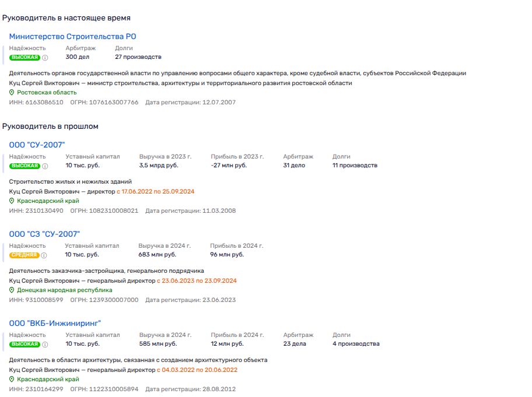Click the 300 дел arbitration value

tap(77, 57)
